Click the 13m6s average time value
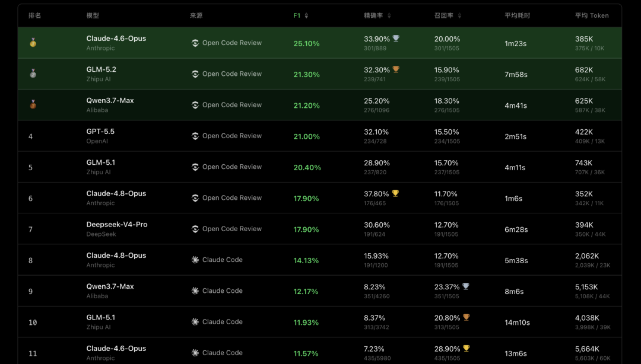 pos(516,354)
